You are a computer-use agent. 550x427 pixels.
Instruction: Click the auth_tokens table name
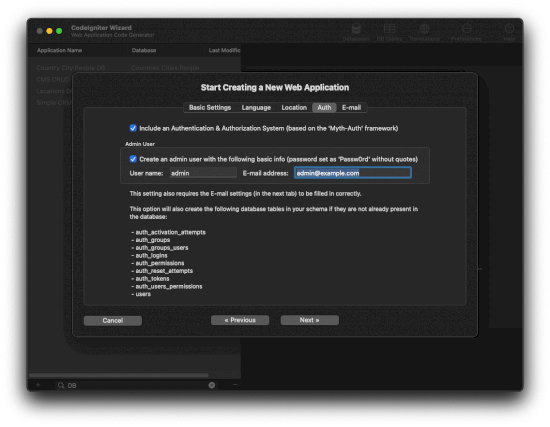point(152,279)
